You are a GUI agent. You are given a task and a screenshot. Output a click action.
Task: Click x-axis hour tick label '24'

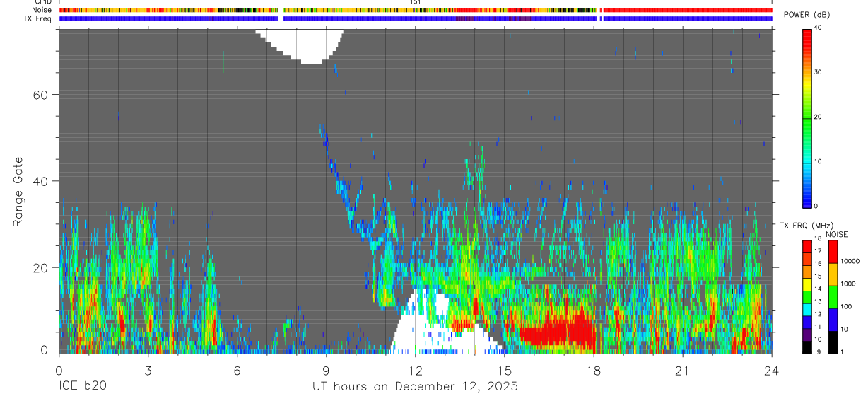pyautogui.click(x=771, y=371)
